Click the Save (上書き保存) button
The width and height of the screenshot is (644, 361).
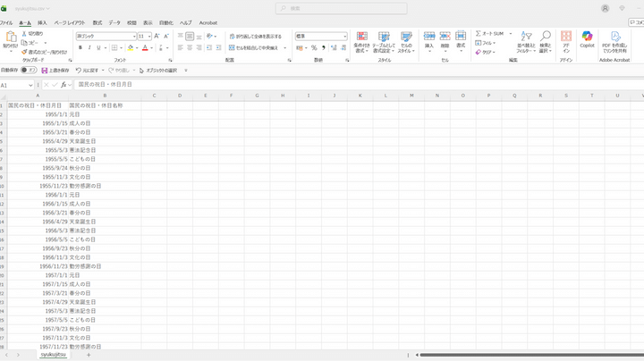coord(55,70)
